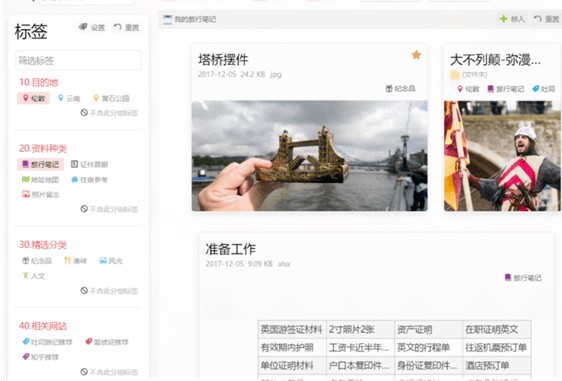This screenshot has height=381, width=562.
Task: Click the 40.相关网站 group heading
Action: (x=43, y=326)
